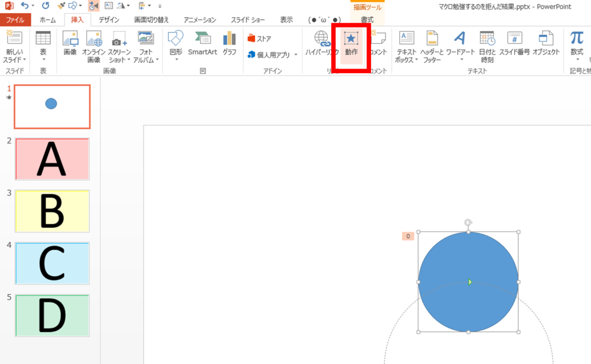
Task: Click the PowerPoint application icon in title bar
Action: [9, 6]
